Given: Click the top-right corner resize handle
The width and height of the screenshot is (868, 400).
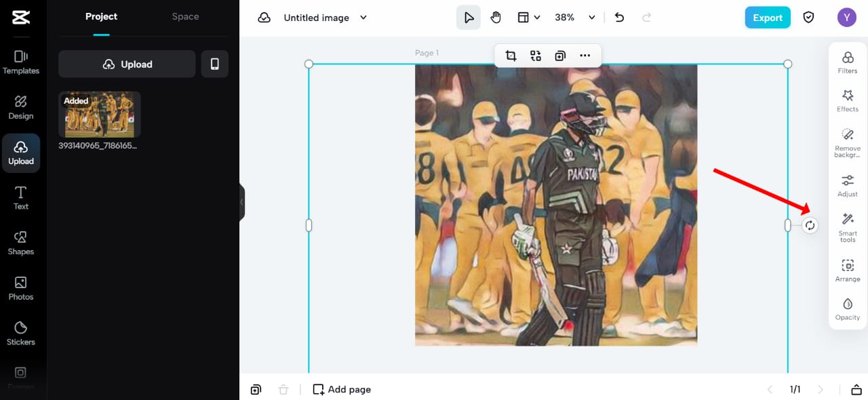Looking at the screenshot, I should (788, 64).
